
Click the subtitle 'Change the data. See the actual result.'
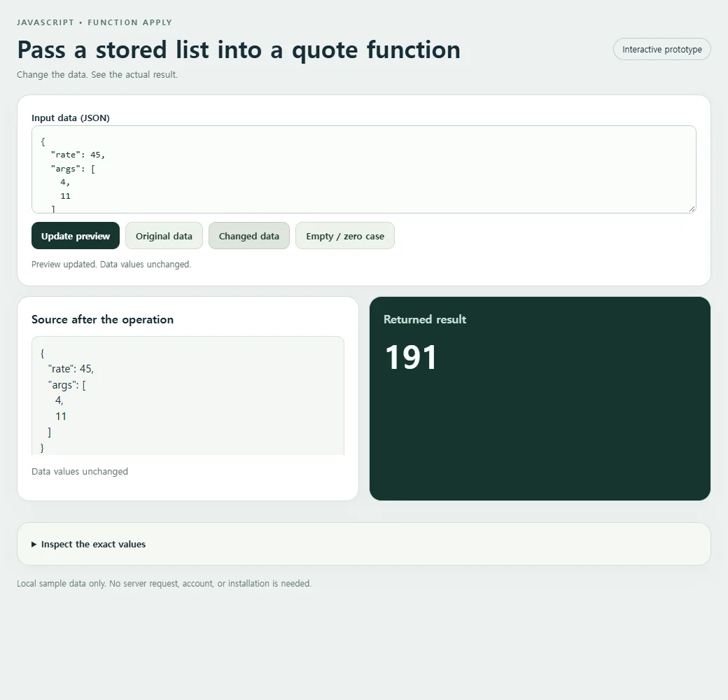point(97,74)
